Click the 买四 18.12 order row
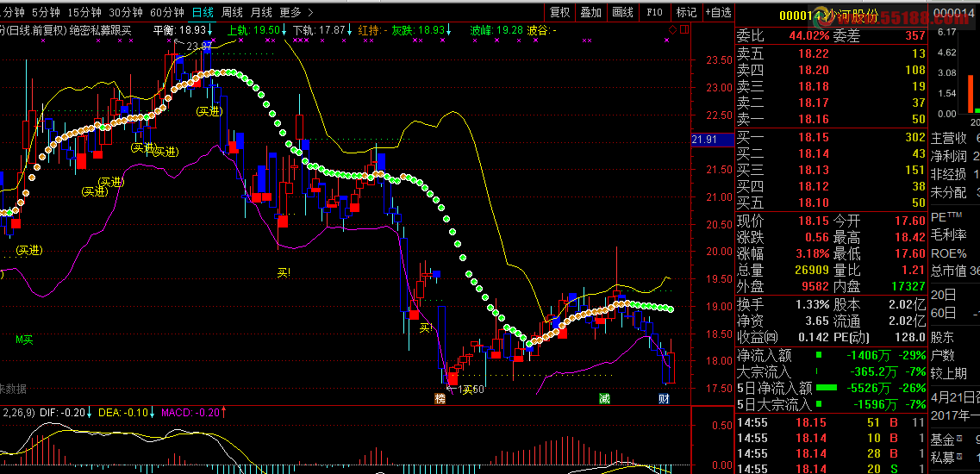980x474 pixels. (832, 186)
